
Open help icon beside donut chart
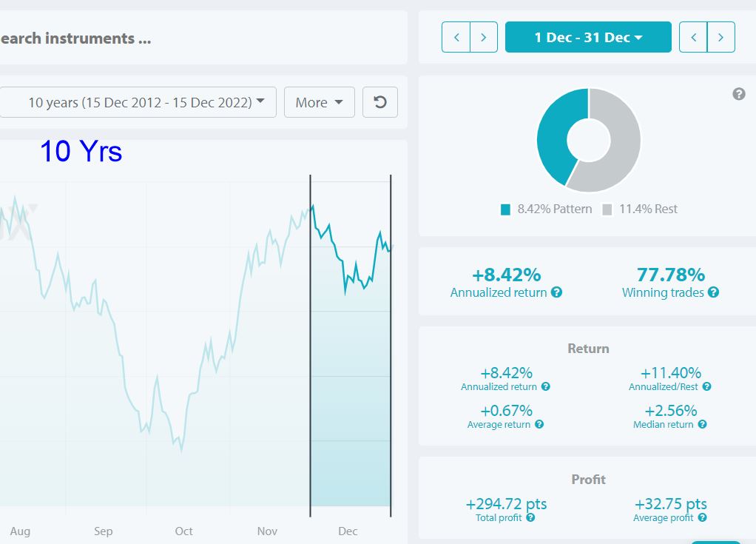pyautogui.click(x=739, y=94)
